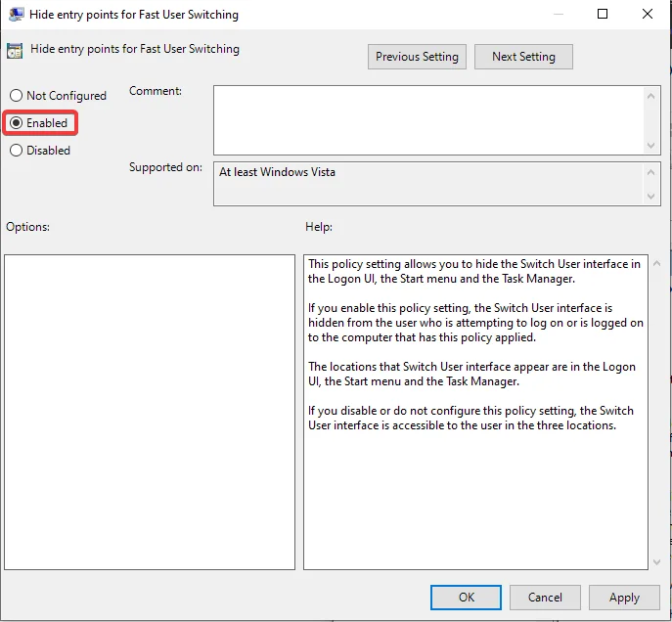Click the 'At least Windows Vista' text
This screenshot has width=672, height=622.
277,172
